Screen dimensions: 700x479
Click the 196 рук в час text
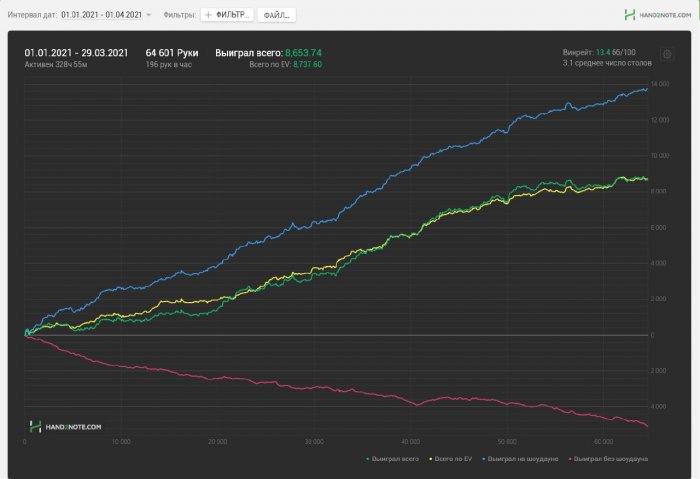tap(168, 64)
